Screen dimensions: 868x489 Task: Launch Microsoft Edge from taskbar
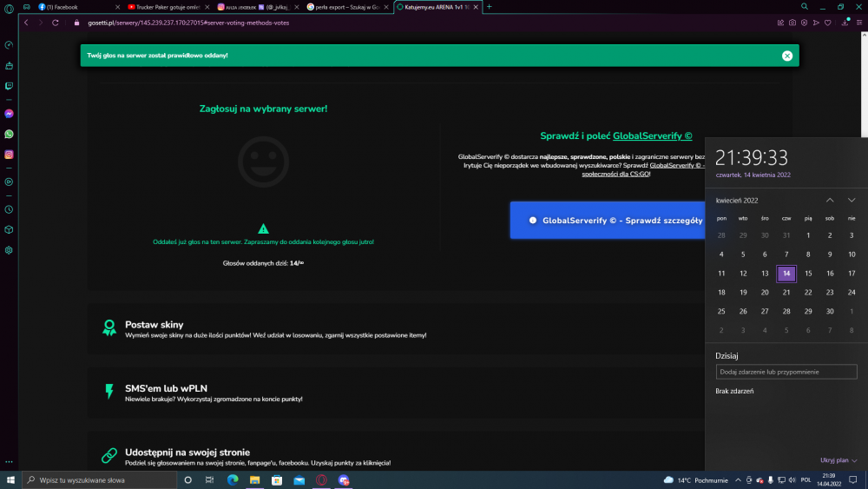point(233,480)
